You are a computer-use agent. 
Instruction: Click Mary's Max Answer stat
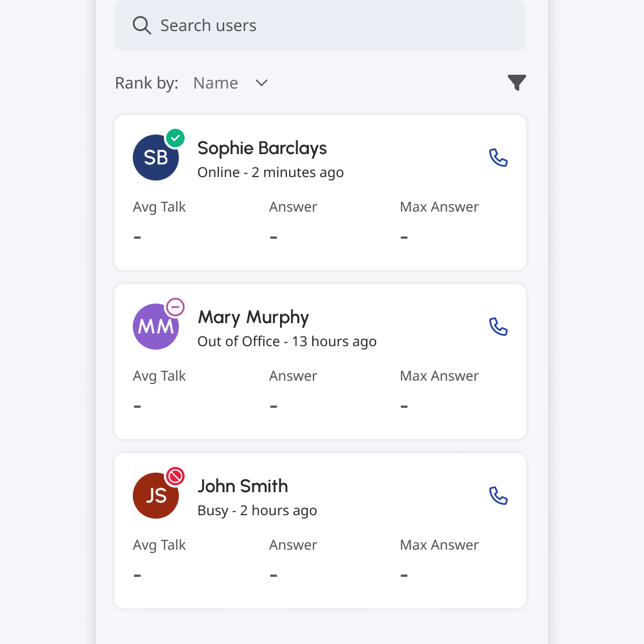pyautogui.click(x=439, y=376)
